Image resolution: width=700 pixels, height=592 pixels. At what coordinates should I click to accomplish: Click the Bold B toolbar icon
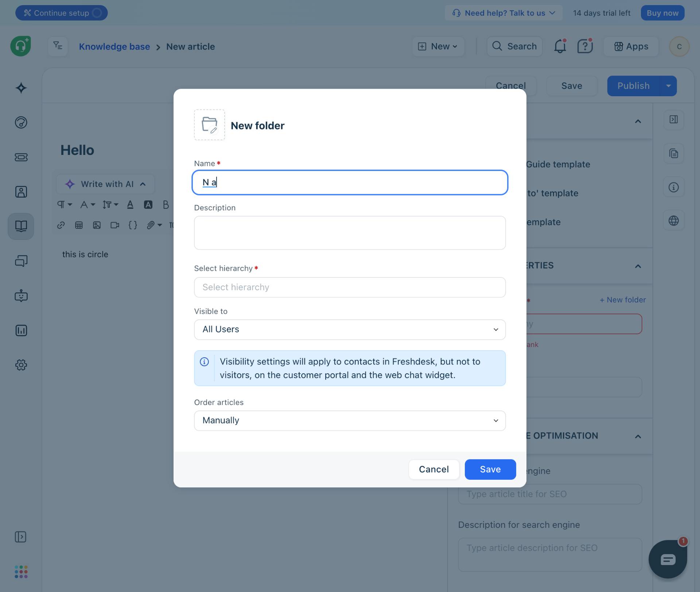tap(166, 205)
